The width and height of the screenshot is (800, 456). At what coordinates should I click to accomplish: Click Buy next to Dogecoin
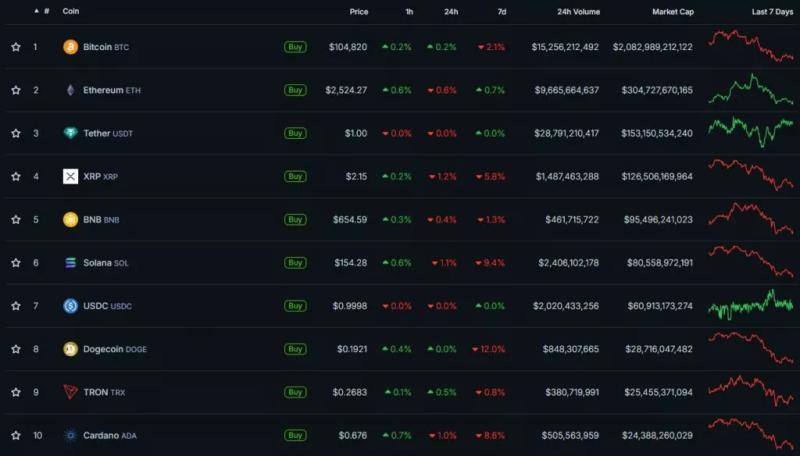pyautogui.click(x=295, y=349)
